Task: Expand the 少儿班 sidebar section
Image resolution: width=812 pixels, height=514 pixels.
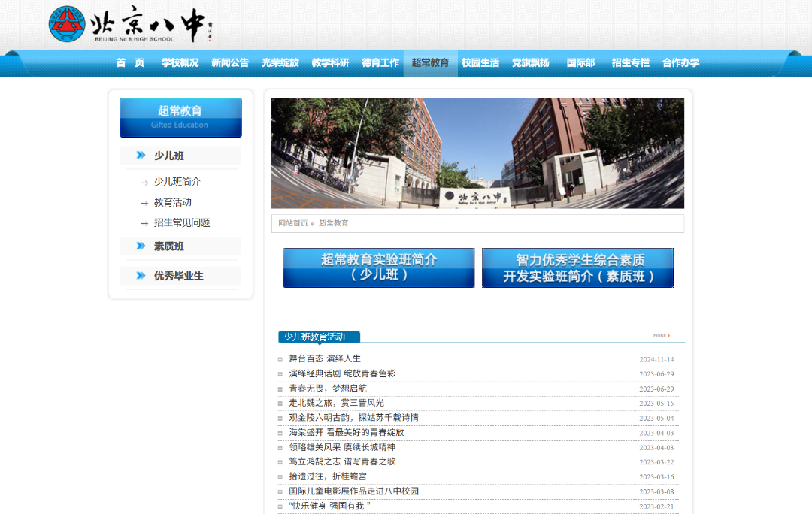Action: (180, 156)
